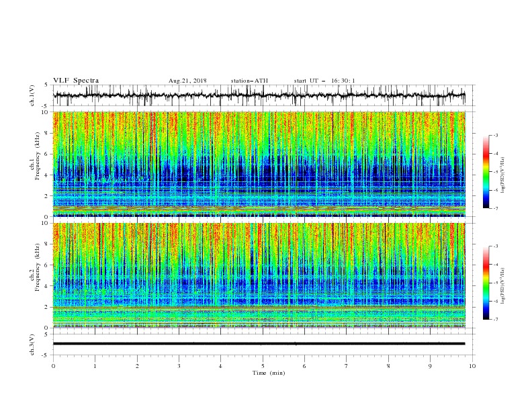Select the date text "Aug.21, 2018"
Screen dimensions: 532x411
point(187,81)
